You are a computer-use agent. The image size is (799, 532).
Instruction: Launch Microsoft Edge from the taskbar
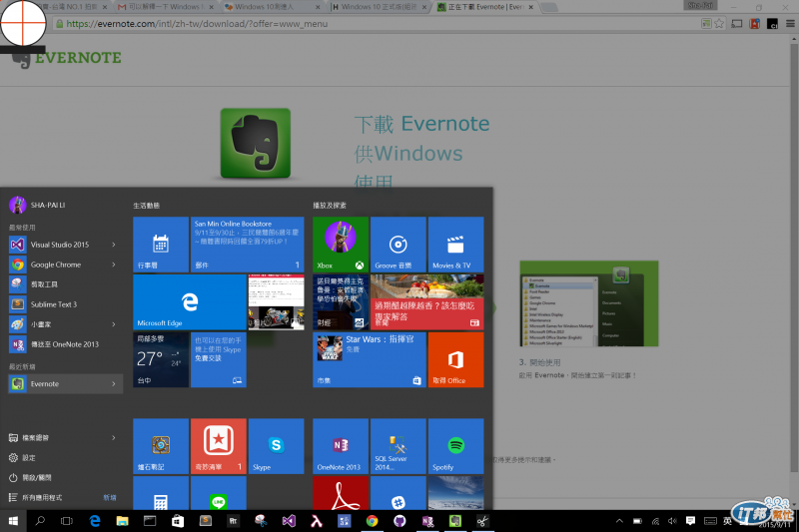click(95, 521)
